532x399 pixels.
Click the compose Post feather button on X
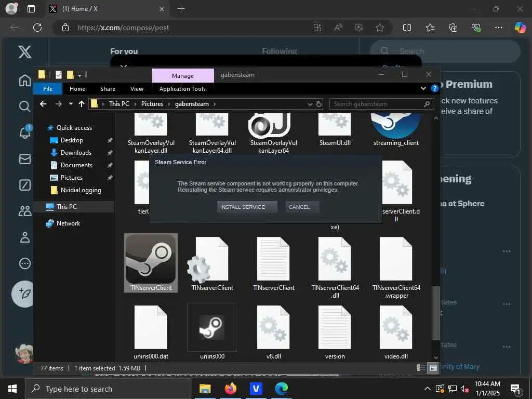(24, 294)
